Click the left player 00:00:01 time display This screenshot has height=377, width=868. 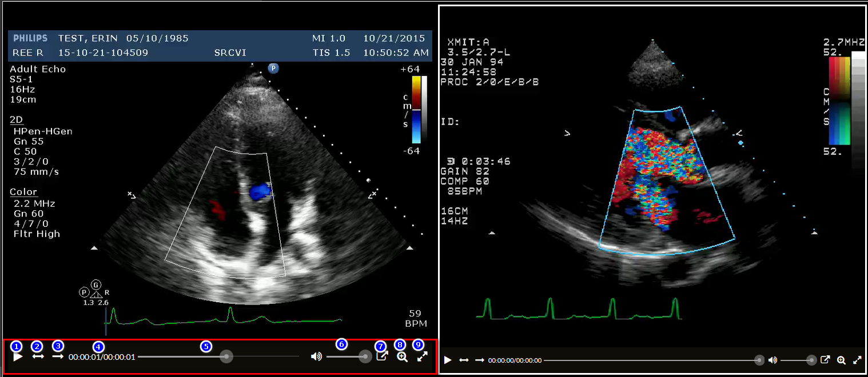tap(102, 358)
